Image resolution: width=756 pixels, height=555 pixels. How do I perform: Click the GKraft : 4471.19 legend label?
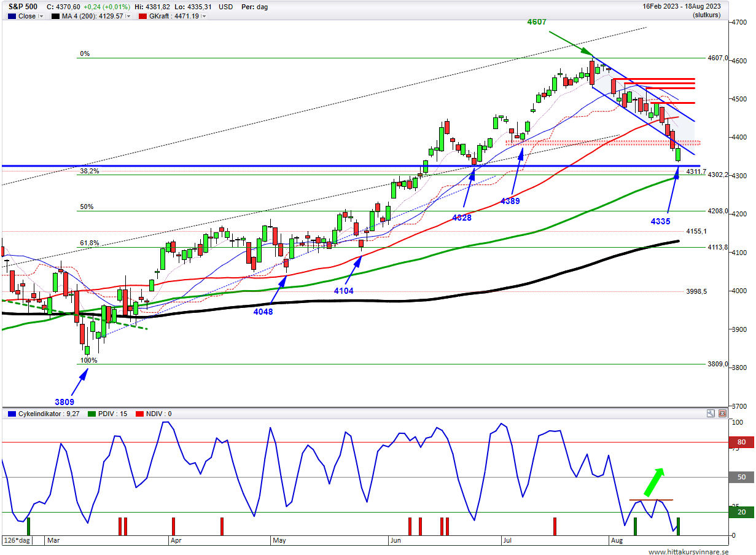pos(173,17)
